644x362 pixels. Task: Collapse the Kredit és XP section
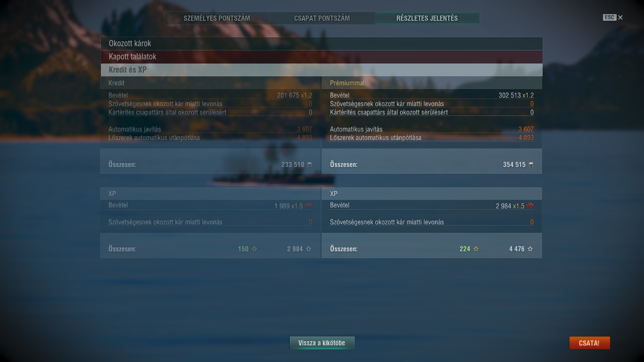click(322, 70)
